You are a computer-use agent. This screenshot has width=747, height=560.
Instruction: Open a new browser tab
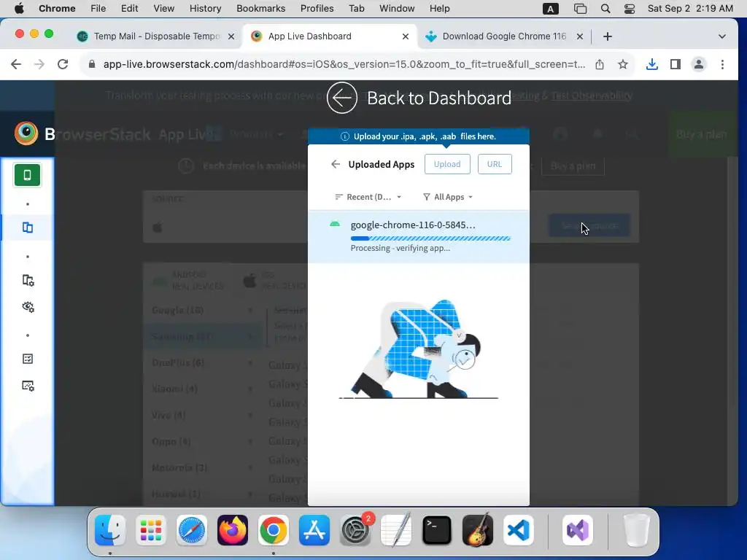click(608, 36)
